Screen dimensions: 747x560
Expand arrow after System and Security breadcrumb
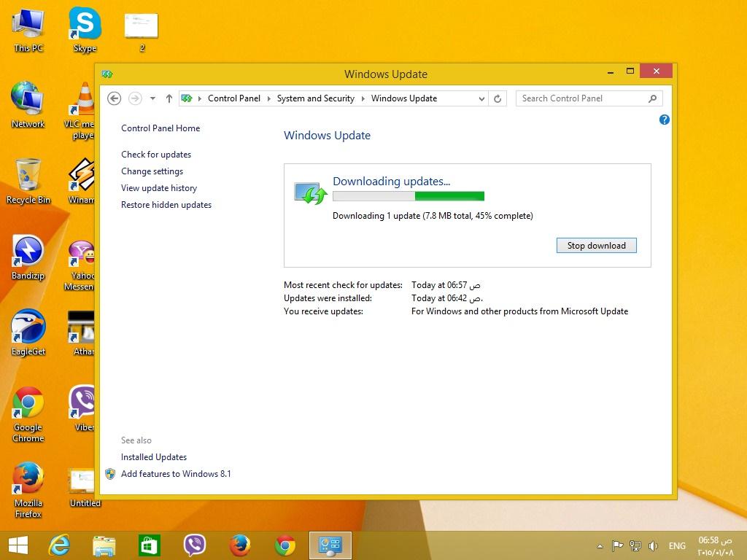pos(363,98)
